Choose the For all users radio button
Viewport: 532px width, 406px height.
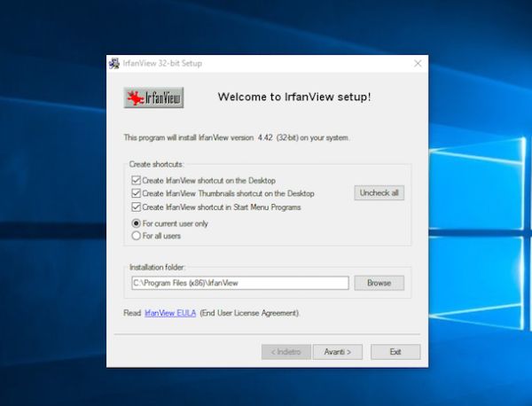coord(136,236)
